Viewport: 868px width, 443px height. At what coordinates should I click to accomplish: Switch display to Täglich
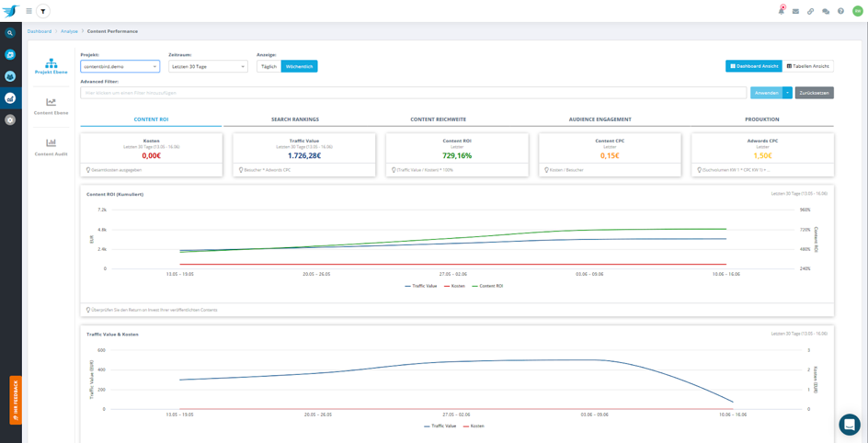(268, 66)
